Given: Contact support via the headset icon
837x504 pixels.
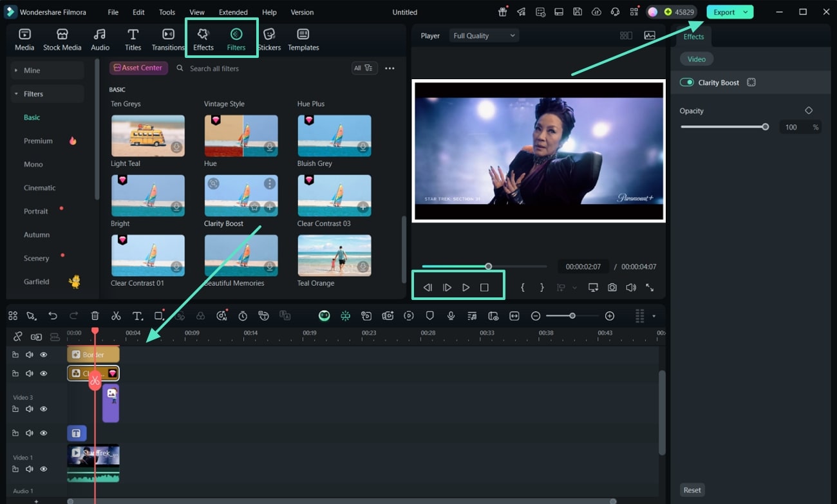Looking at the screenshot, I should pos(615,12).
